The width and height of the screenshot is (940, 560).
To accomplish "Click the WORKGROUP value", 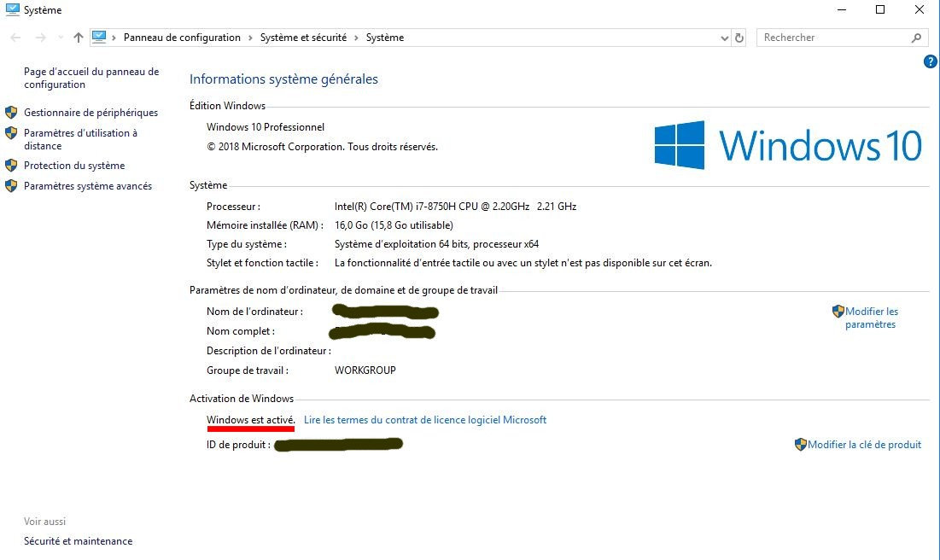I will click(x=365, y=370).
